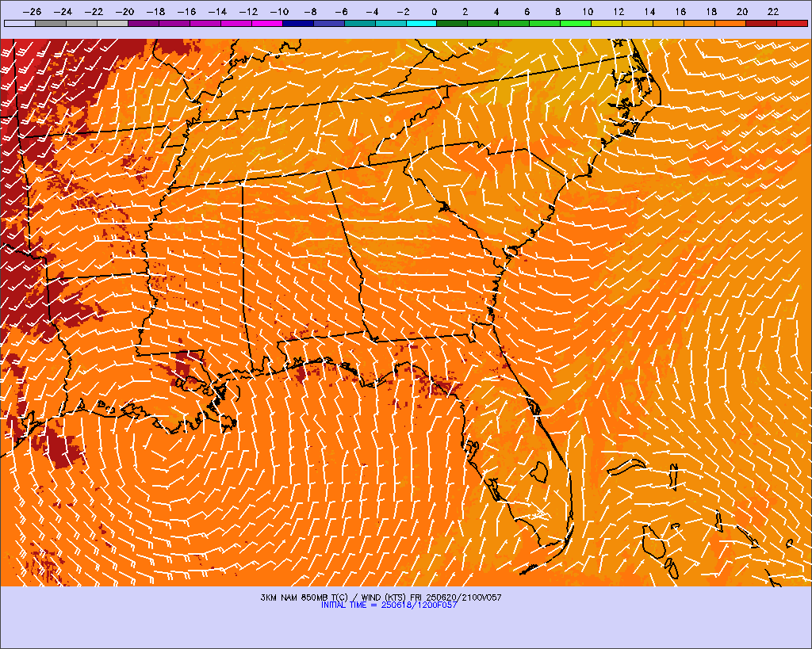
Task: Click the blue 'INITIAL TIME = 250618/1200F057' text
Action: [x=389, y=605]
